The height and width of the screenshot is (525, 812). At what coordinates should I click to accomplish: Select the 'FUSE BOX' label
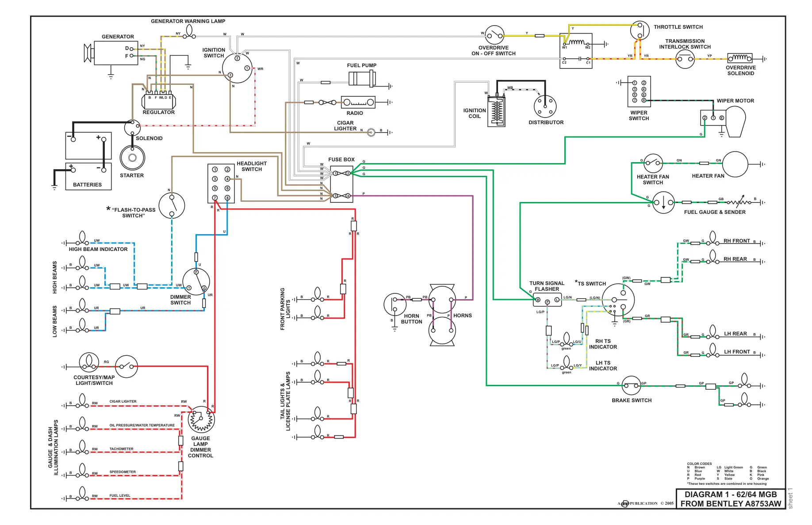click(341, 160)
